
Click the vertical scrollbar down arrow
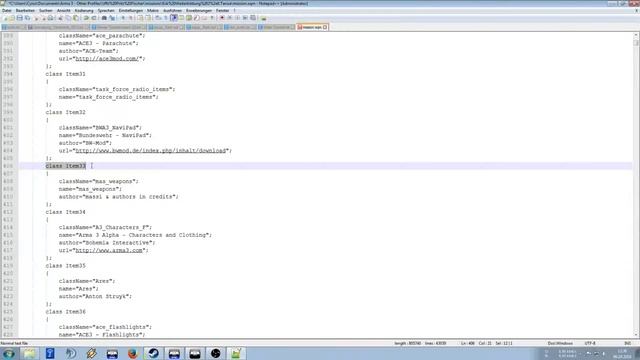(x=636, y=335)
